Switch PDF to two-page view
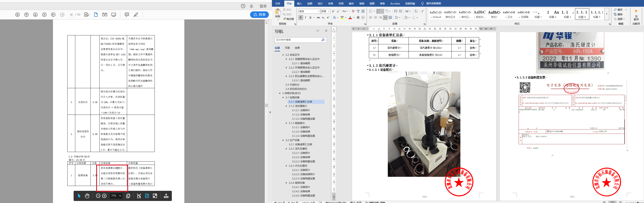This screenshot has width=644, height=203. (x=105, y=15)
